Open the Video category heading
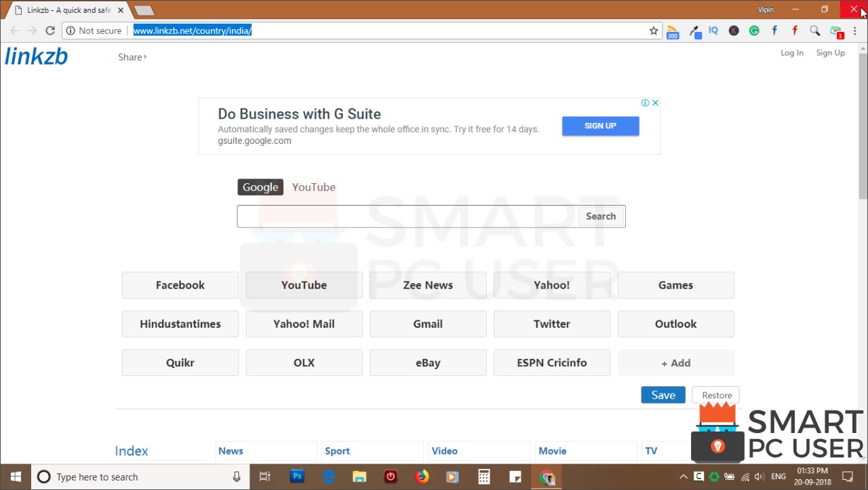Viewport: 868px width, 490px height. 445,451
